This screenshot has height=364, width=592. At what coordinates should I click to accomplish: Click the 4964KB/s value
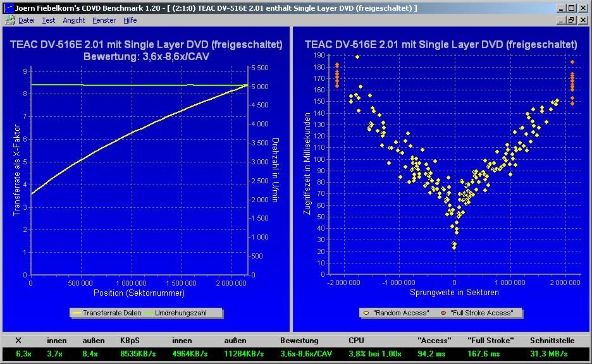tap(190, 354)
